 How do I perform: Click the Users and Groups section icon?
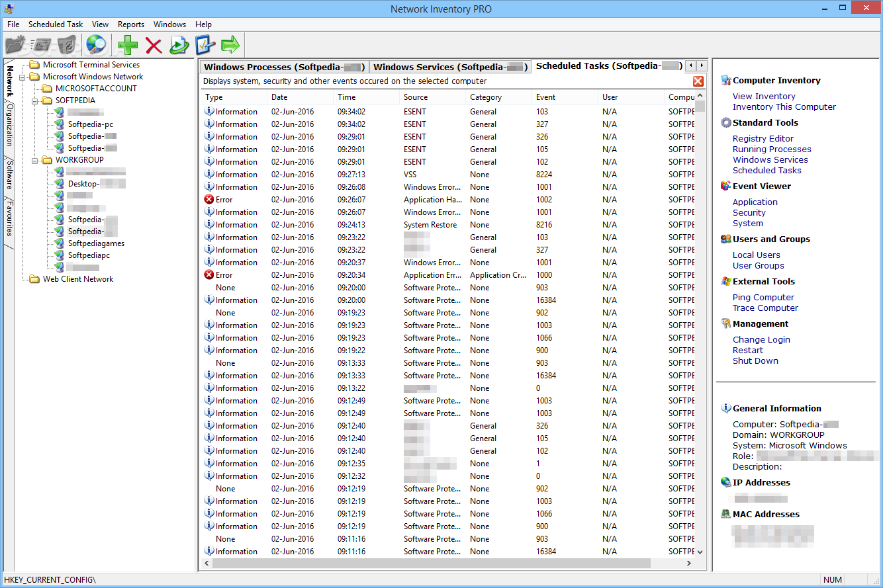coord(726,239)
